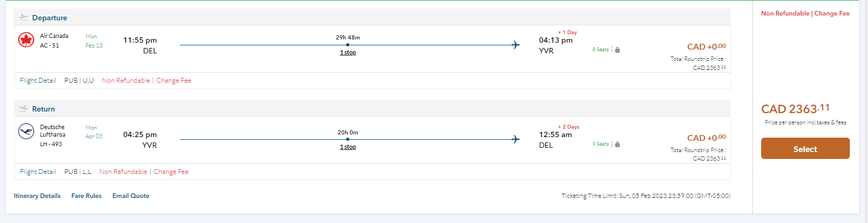Expand Flight Detail for the Lufthansa flight
Screen dimensions: 868x223
(38, 172)
